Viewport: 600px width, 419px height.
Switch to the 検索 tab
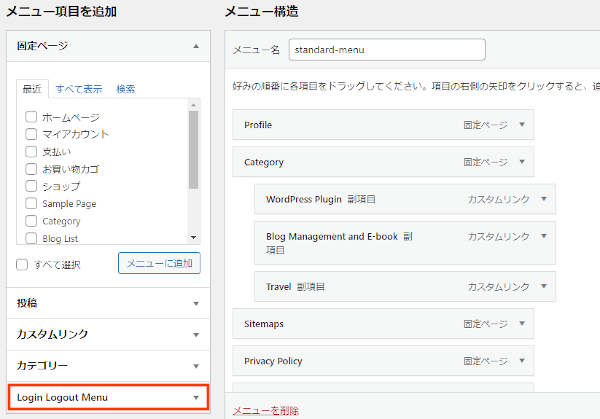[126, 89]
